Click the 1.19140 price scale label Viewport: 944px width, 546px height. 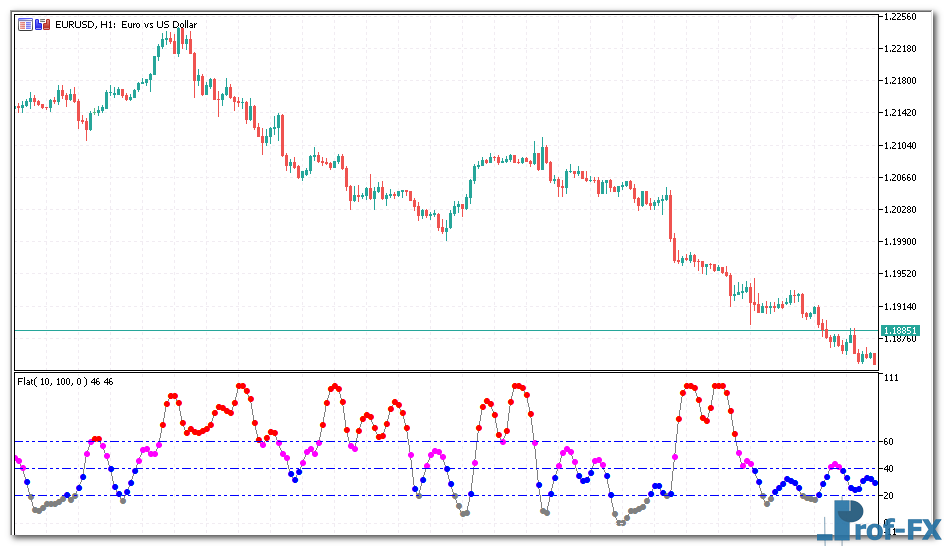[x=900, y=307]
